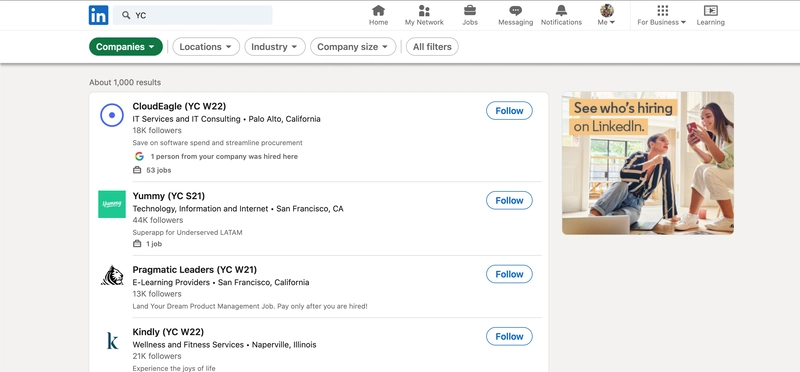
Task: Click '1 person from your company was hired here'
Action: [x=224, y=157]
